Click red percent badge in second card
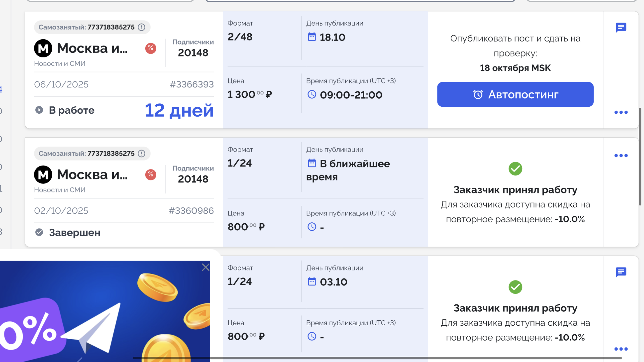Image resolution: width=644 pixels, height=362 pixels. click(151, 175)
